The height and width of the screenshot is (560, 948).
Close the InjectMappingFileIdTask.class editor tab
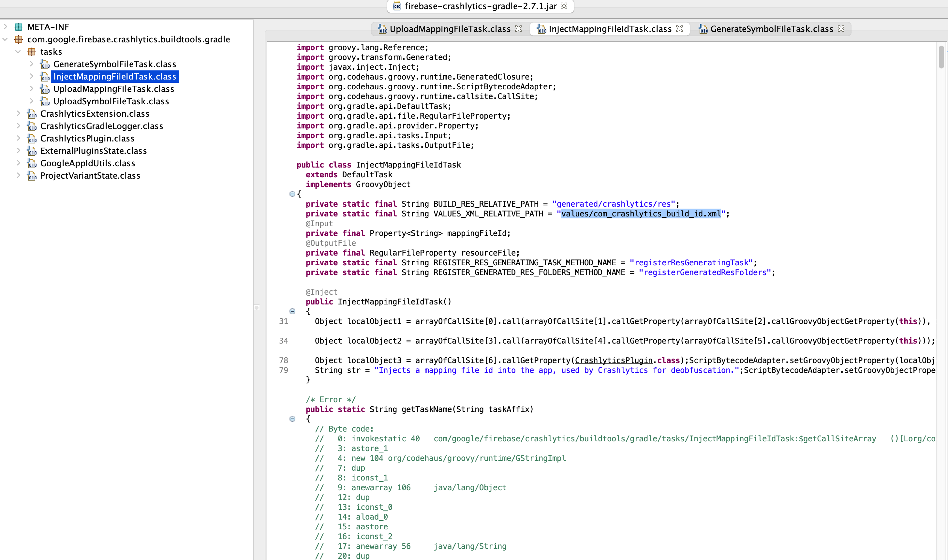coord(680,29)
